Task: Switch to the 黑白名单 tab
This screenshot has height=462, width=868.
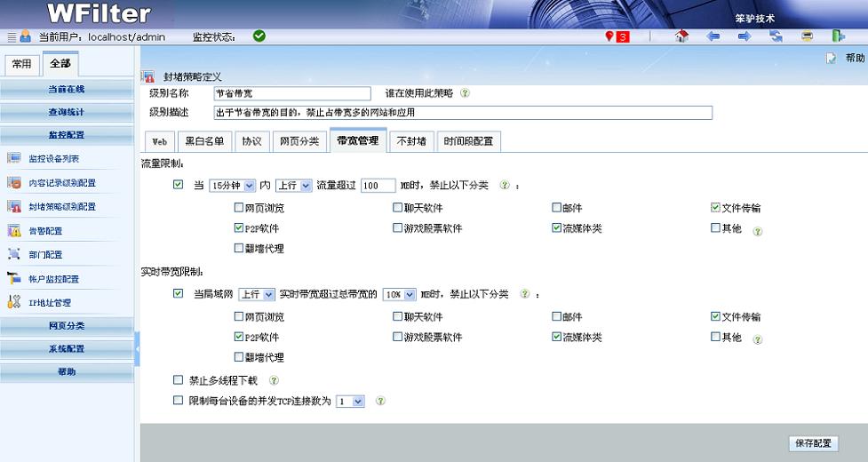Action: click(203, 141)
